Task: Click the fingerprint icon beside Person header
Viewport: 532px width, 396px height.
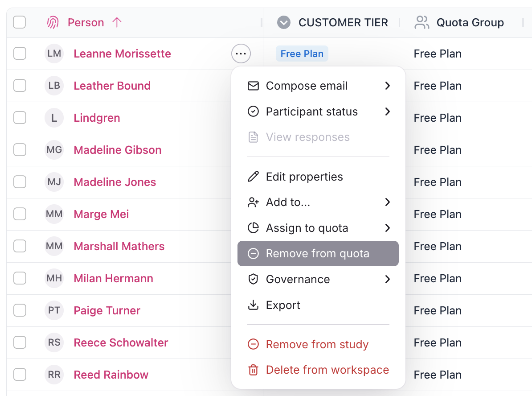Action: pyautogui.click(x=53, y=22)
